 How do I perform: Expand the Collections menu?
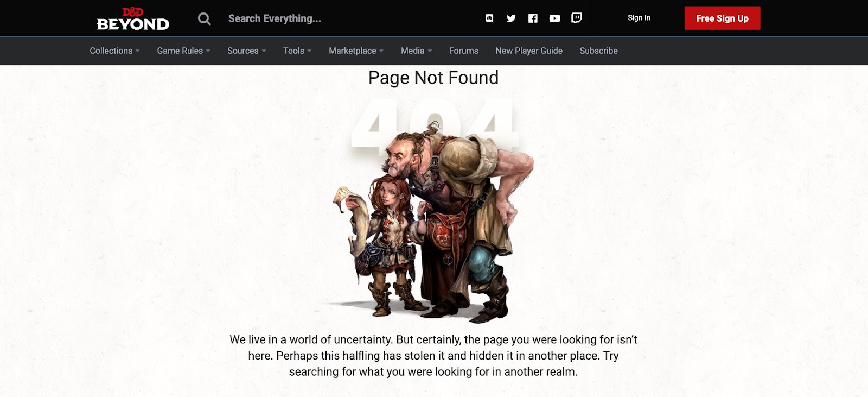[114, 51]
